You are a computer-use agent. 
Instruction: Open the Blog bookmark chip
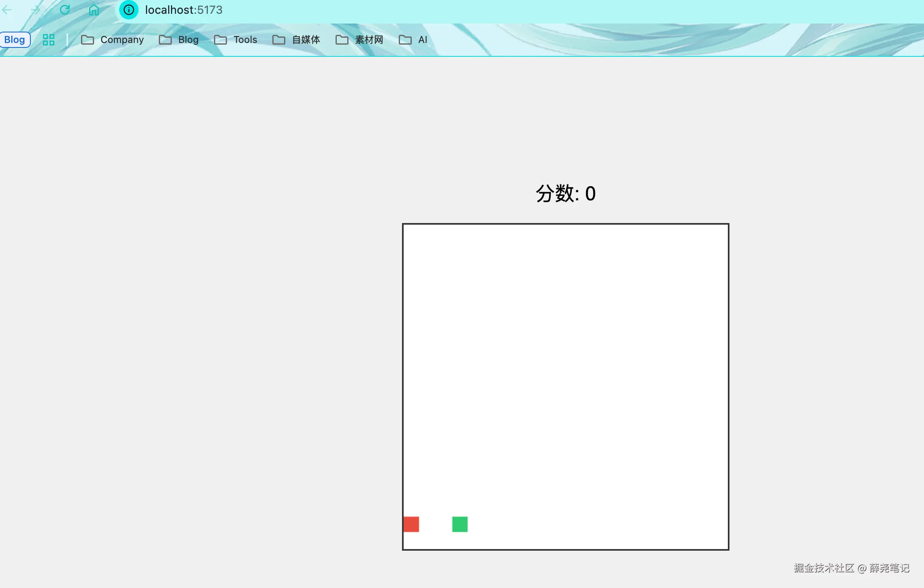point(15,40)
